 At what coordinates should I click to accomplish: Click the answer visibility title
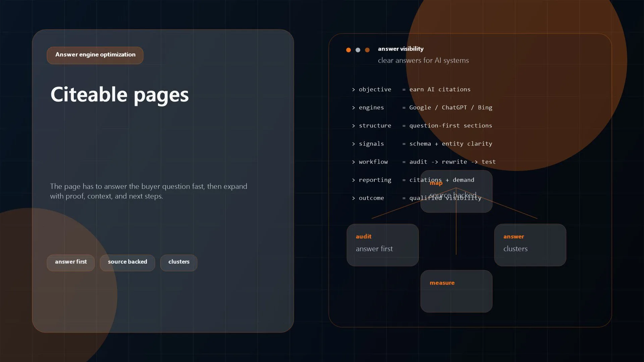400,49
